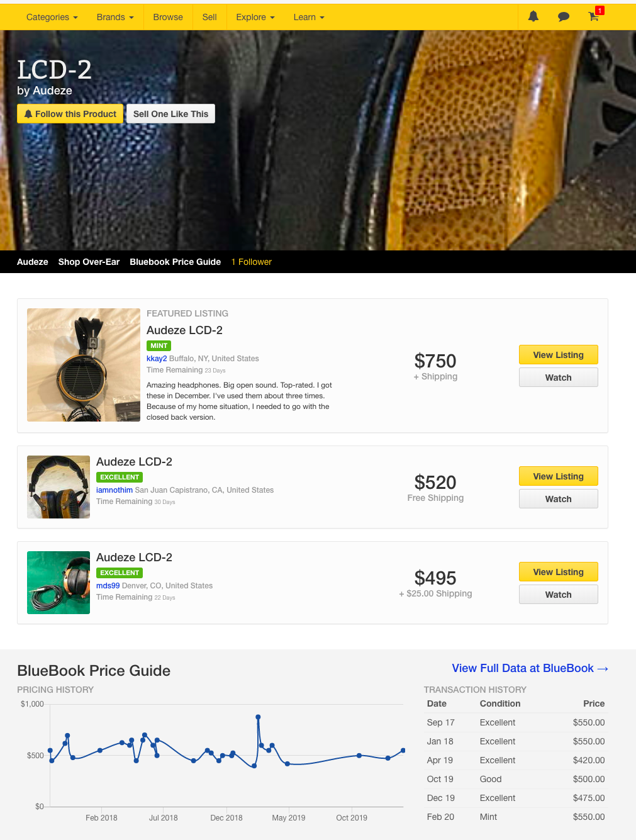Image resolution: width=636 pixels, height=840 pixels.
Task: Open the featured listing headphone thumbnail
Action: tap(84, 365)
